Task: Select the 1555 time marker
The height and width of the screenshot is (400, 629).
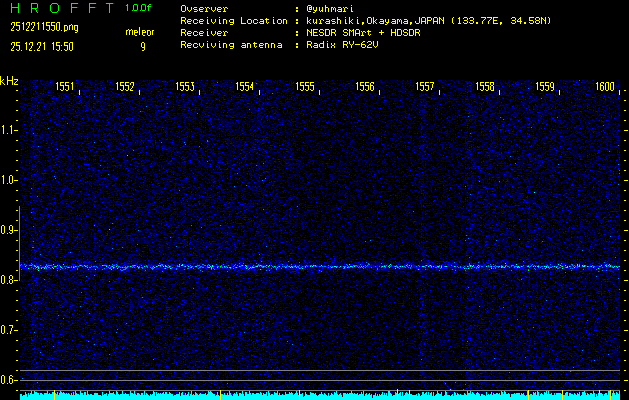Action: (305, 87)
